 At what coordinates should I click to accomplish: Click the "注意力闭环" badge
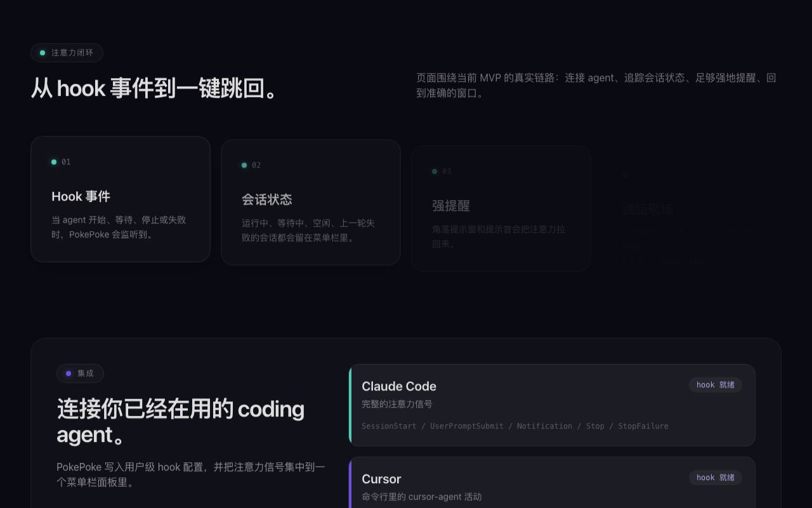point(67,53)
